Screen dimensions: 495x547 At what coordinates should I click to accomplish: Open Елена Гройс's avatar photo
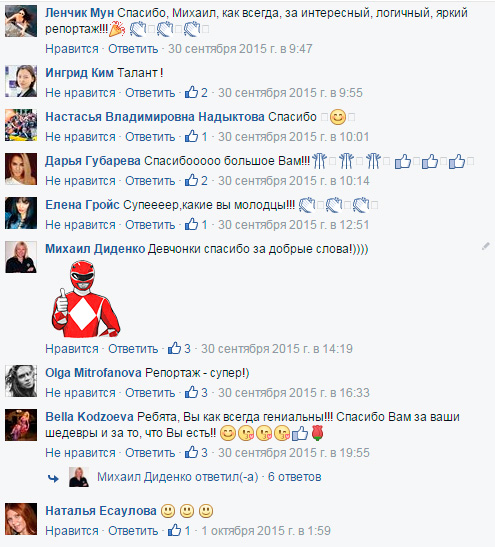click(21, 213)
